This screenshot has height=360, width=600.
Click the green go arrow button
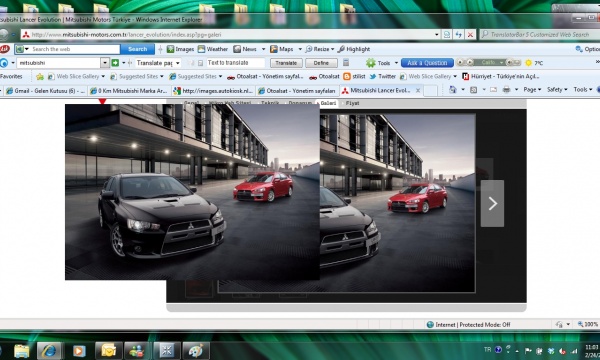pos(115,63)
